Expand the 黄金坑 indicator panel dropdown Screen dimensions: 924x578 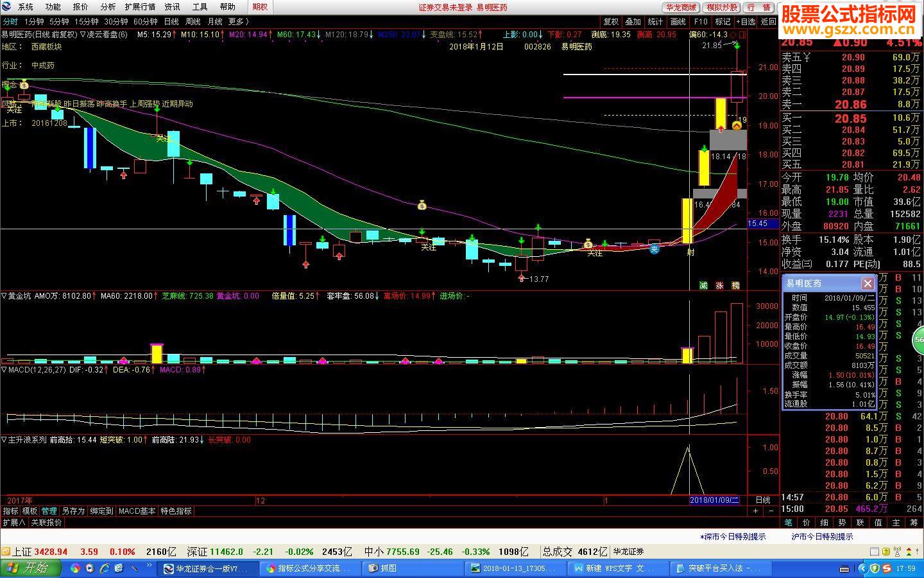pyautogui.click(x=4, y=296)
